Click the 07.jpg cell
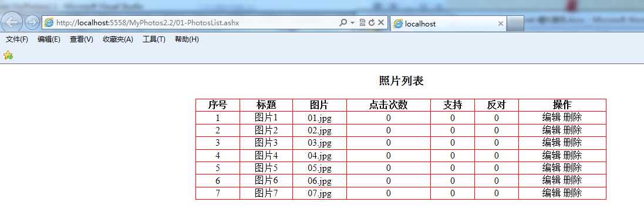 coord(319,193)
